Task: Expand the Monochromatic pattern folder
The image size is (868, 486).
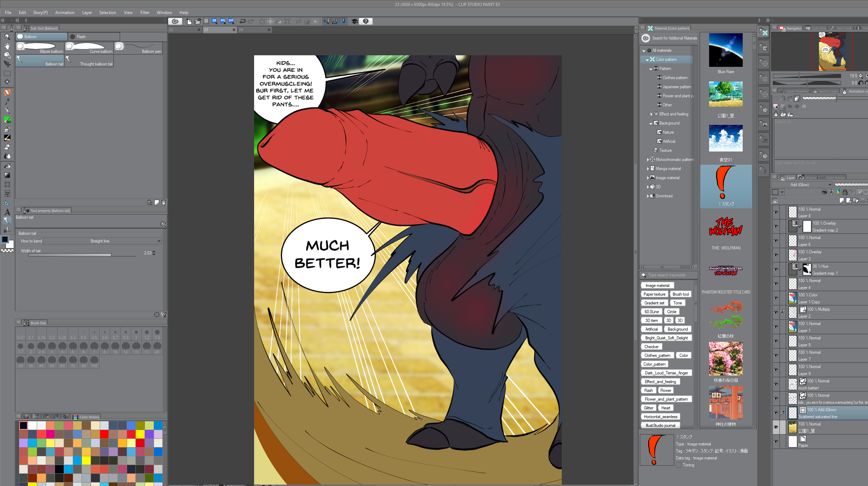Action: point(648,160)
